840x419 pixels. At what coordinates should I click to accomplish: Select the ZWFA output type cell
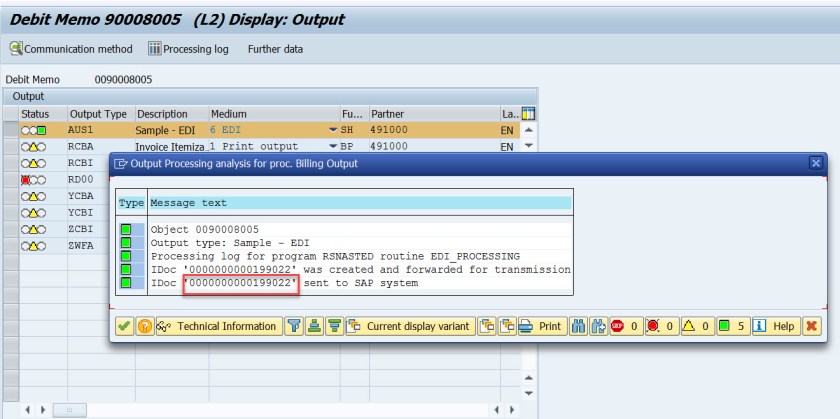click(88, 246)
